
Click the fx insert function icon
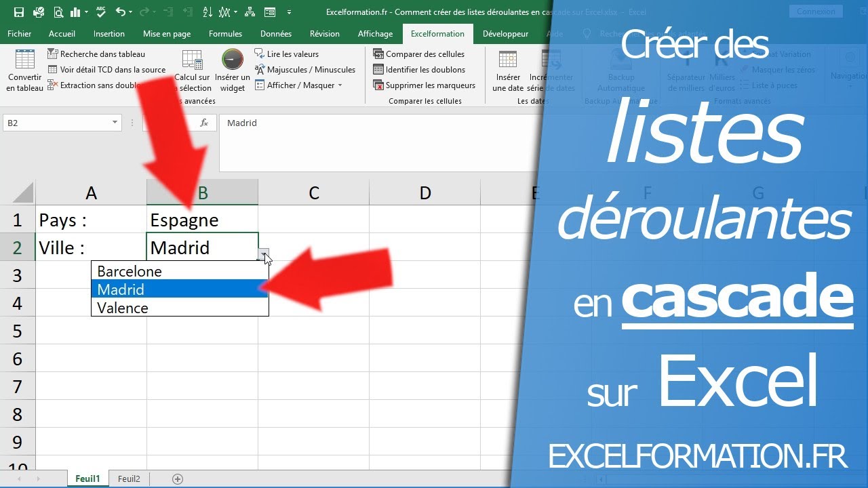coord(204,123)
